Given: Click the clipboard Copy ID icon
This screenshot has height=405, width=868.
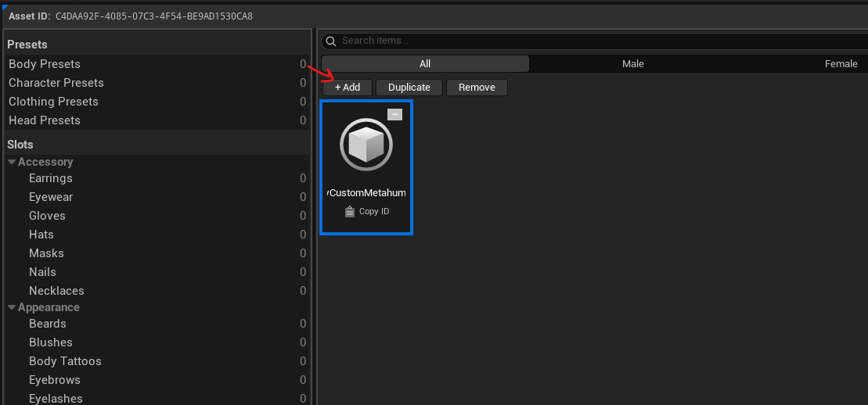Looking at the screenshot, I should pos(349,211).
